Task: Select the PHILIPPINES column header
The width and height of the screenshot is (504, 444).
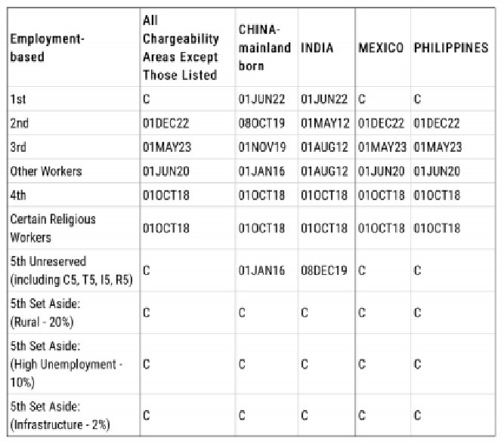Action: pos(451,47)
